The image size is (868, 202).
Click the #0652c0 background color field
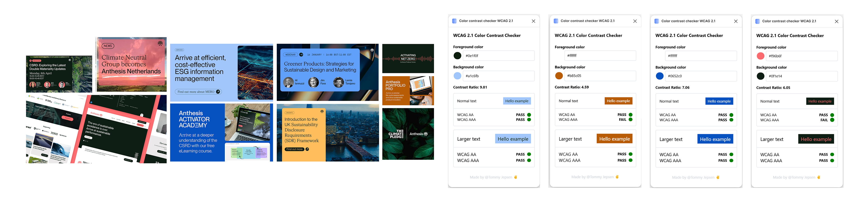[701, 76]
